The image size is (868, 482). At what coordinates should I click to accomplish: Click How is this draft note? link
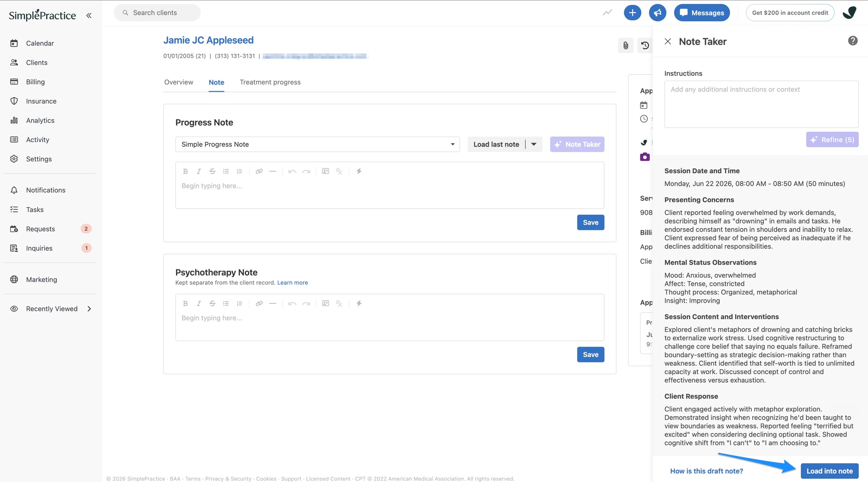click(x=706, y=471)
